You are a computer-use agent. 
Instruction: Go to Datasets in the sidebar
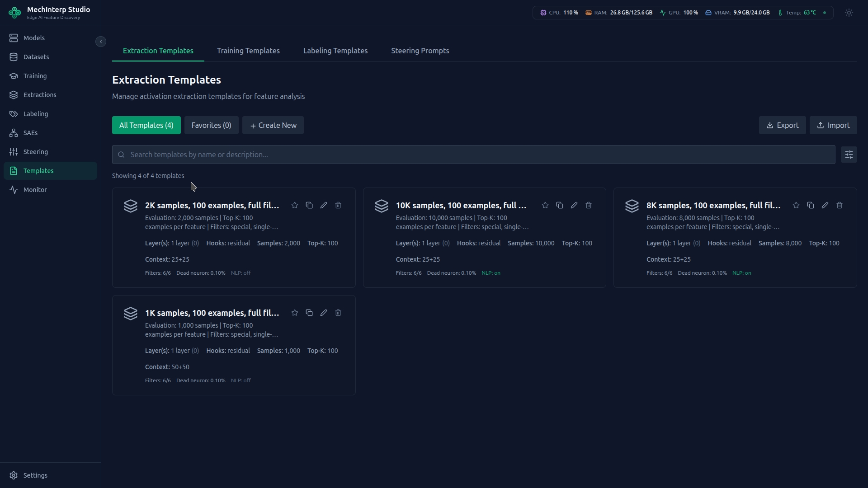click(x=50, y=57)
